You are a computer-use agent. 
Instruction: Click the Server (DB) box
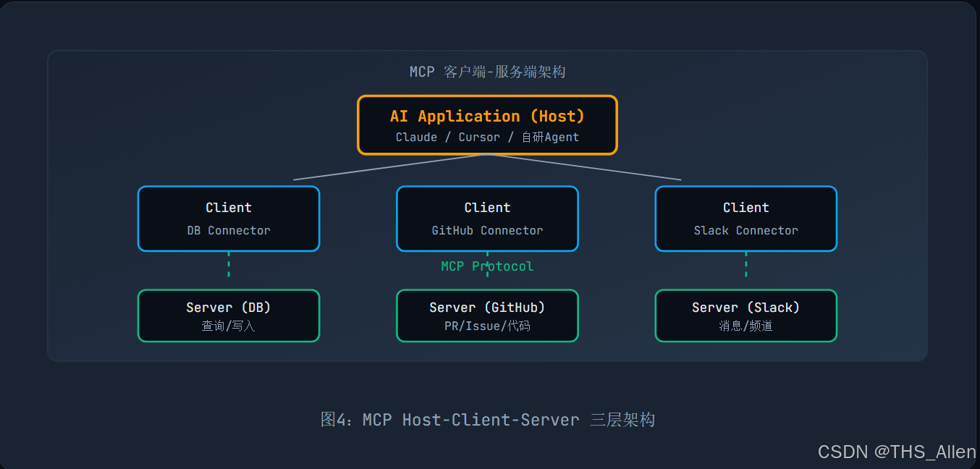pyautogui.click(x=229, y=316)
